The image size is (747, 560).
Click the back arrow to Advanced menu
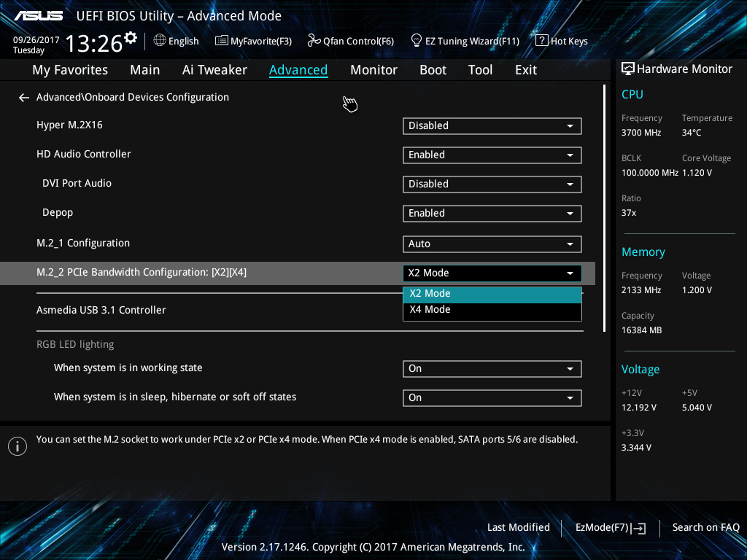point(24,98)
